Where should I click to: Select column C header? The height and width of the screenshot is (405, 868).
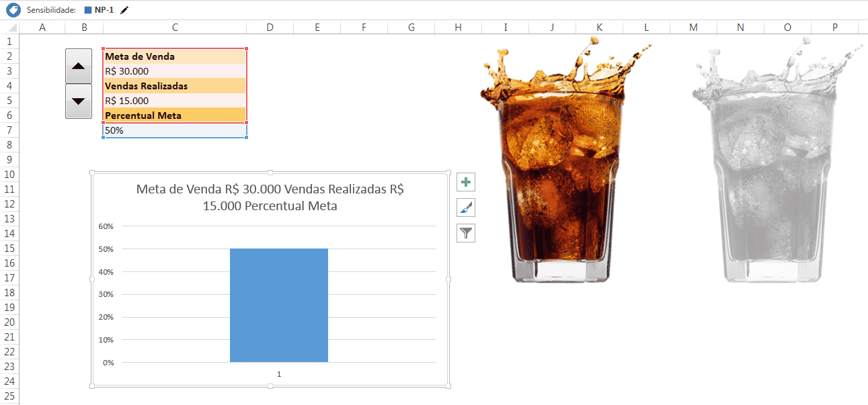tap(175, 27)
